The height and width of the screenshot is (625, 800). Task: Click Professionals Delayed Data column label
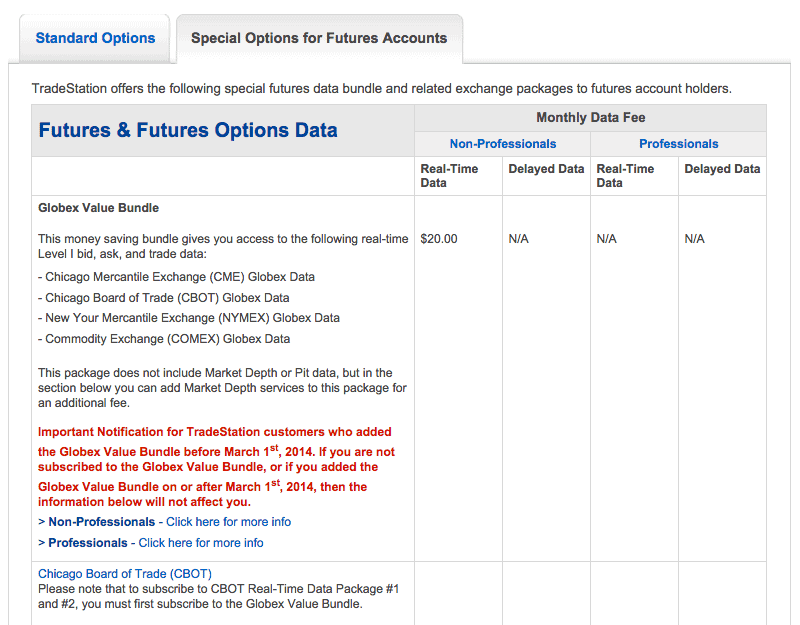point(722,169)
